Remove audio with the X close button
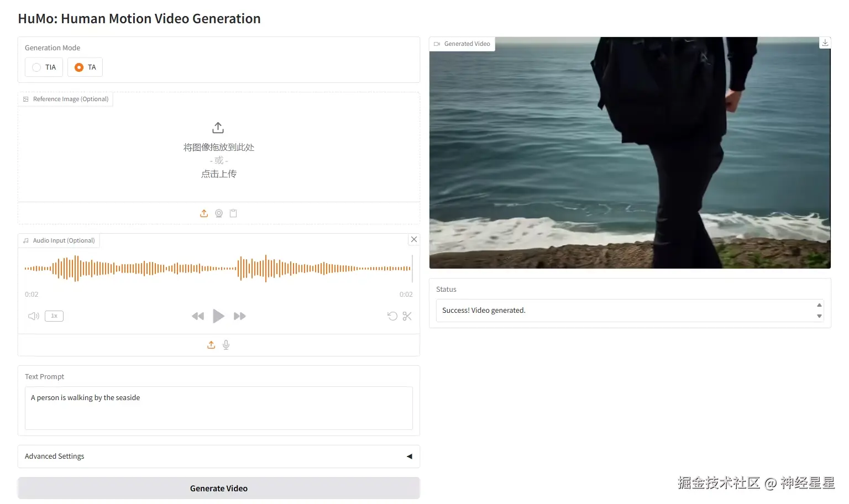 pos(414,239)
